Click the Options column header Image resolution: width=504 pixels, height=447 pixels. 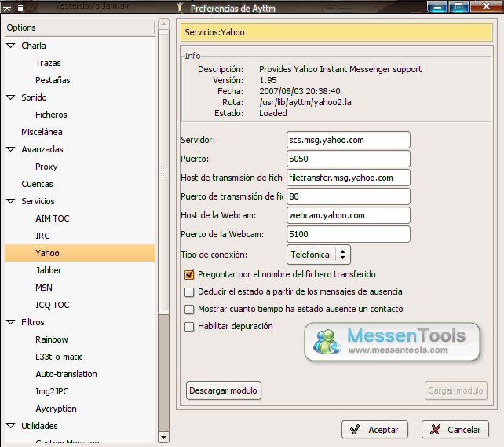click(x=80, y=27)
